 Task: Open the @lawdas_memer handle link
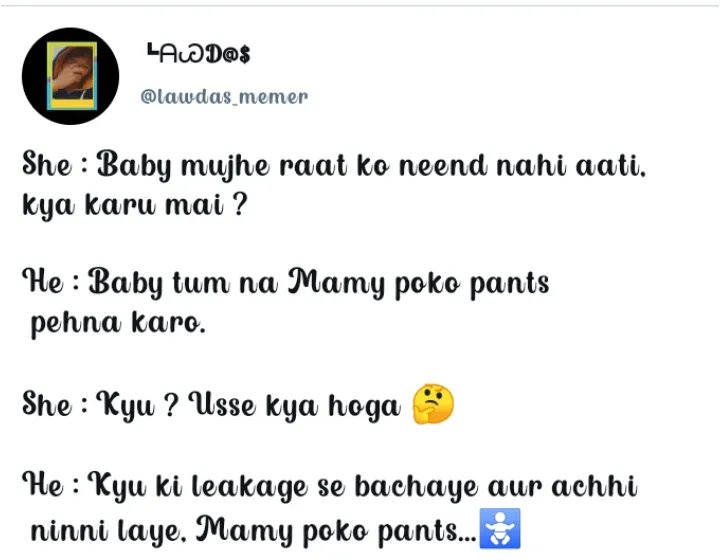click(224, 96)
